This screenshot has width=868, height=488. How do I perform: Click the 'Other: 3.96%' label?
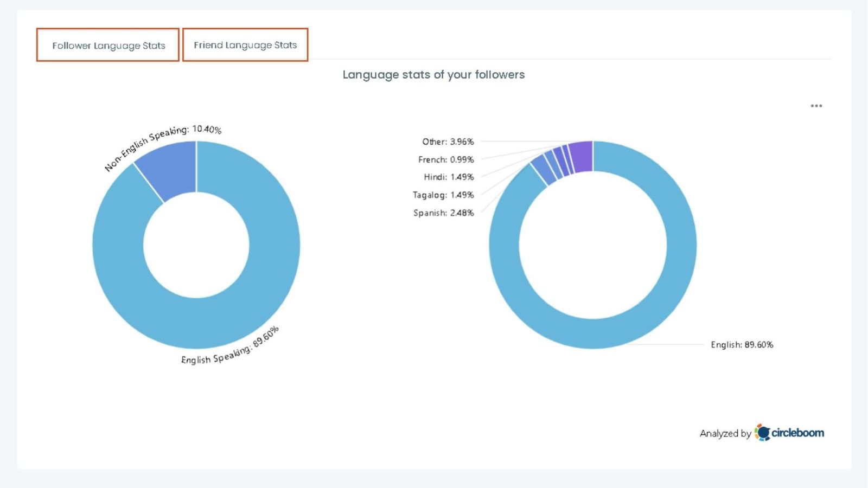point(447,142)
